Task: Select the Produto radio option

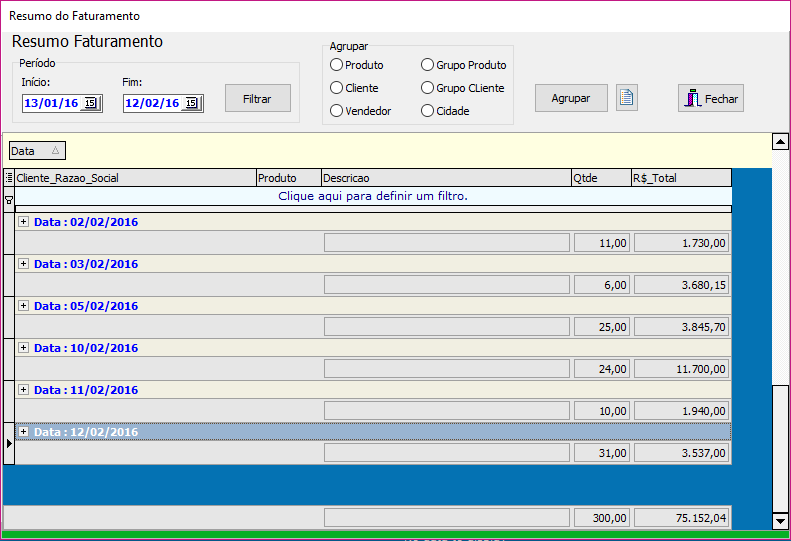Action: coord(337,65)
